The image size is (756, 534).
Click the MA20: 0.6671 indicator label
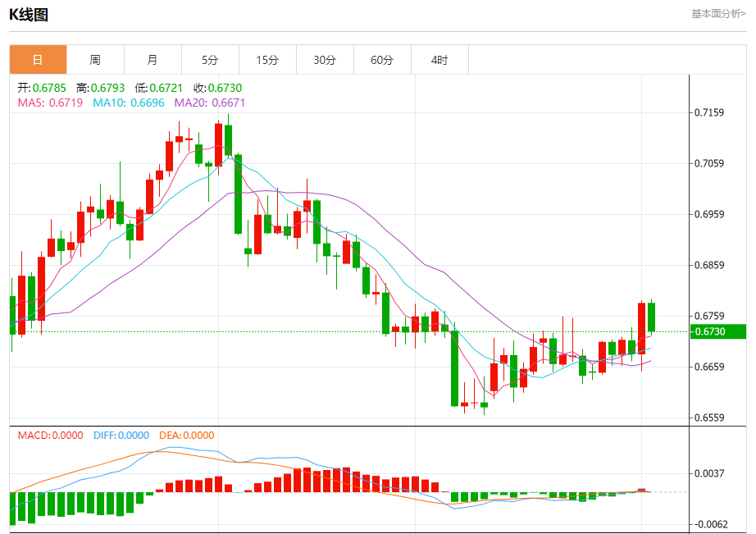point(210,103)
